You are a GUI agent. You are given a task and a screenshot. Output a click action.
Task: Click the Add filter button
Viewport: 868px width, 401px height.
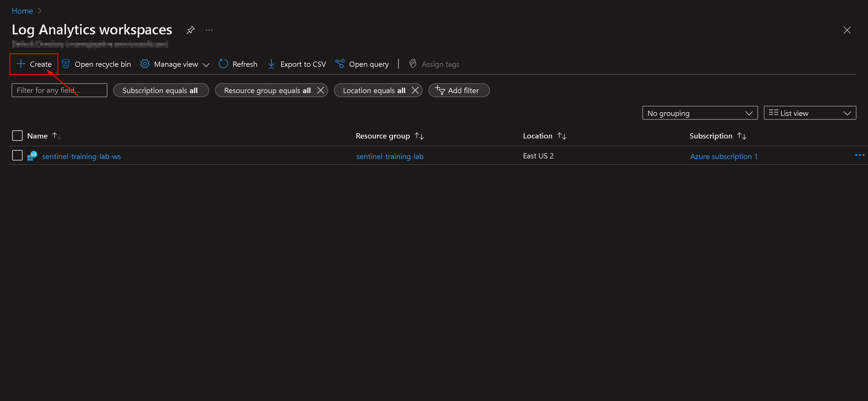point(458,90)
